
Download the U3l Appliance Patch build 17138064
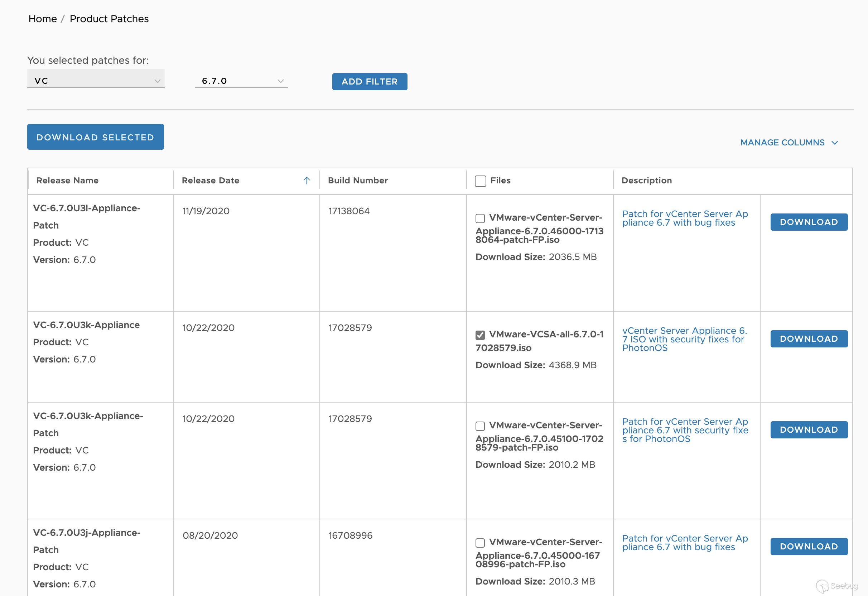coord(809,222)
